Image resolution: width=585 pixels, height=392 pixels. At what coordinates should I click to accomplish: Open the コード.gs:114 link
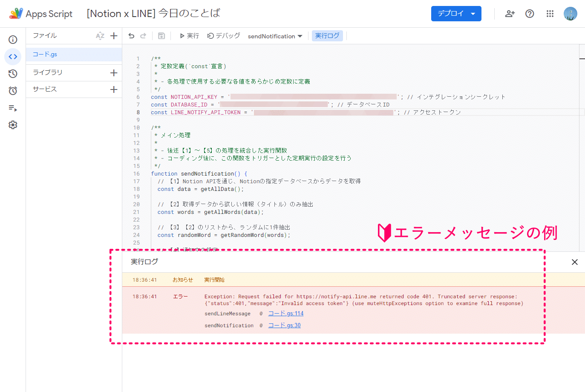pyautogui.click(x=286, y=314)
